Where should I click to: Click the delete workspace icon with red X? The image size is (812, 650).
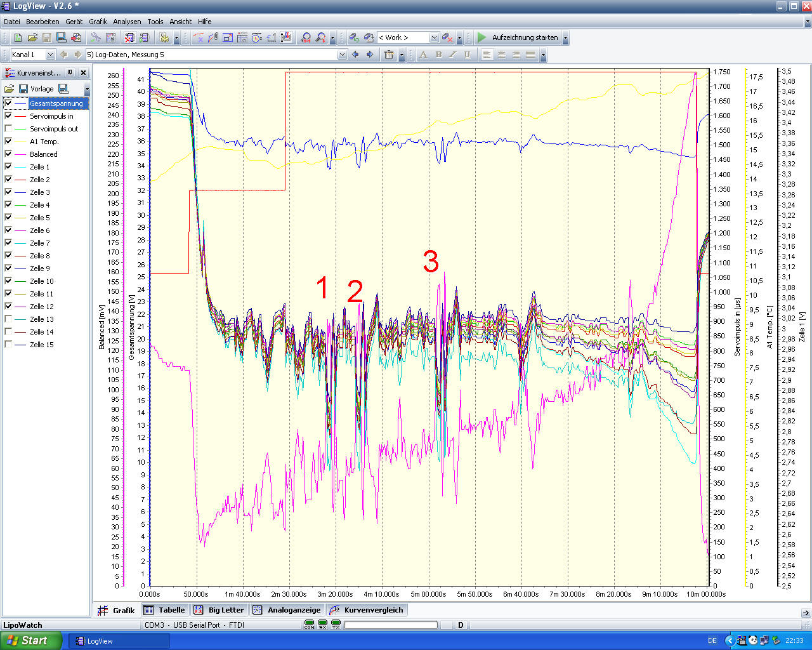click(447, 37)
